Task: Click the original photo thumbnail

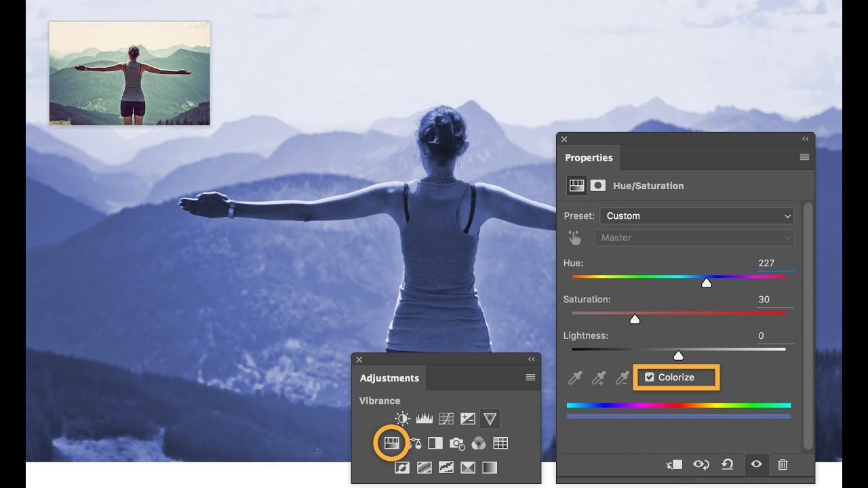Action: point(130,73)
